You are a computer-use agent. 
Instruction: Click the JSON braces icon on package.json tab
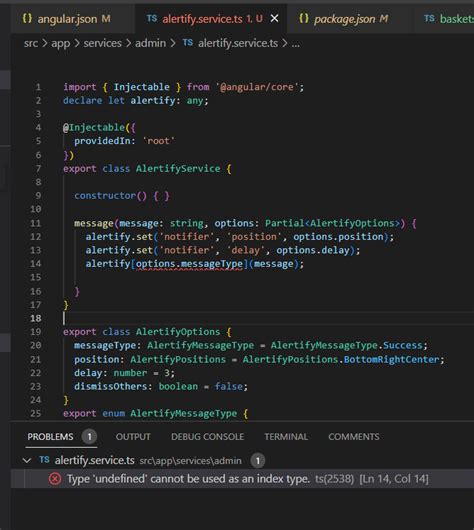tap(304, 18)
